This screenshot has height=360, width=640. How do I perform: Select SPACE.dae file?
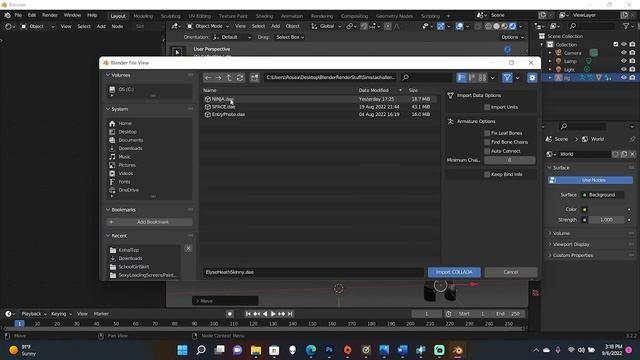320,107
